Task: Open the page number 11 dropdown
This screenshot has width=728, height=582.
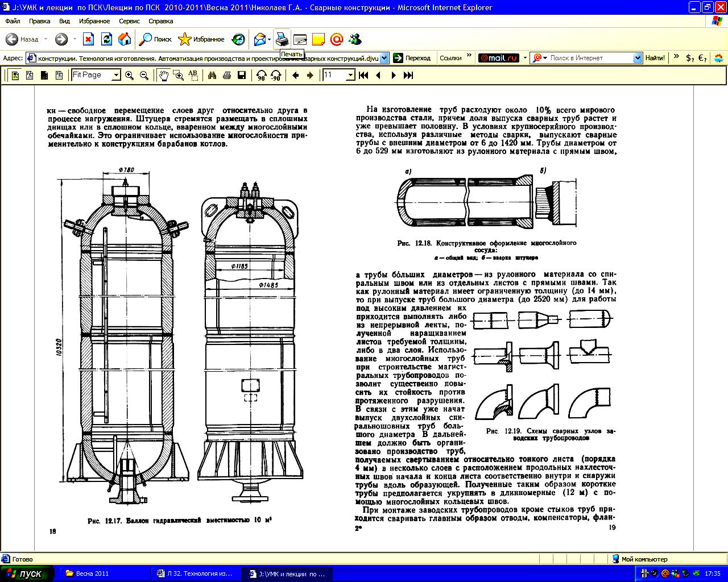Action: pos(350,75)
